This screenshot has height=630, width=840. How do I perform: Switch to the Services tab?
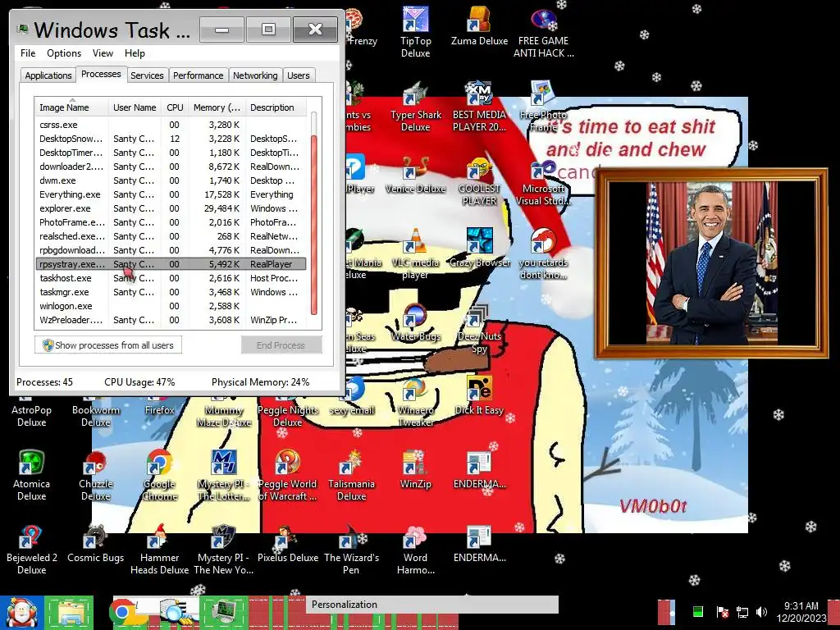pos(147,75)
